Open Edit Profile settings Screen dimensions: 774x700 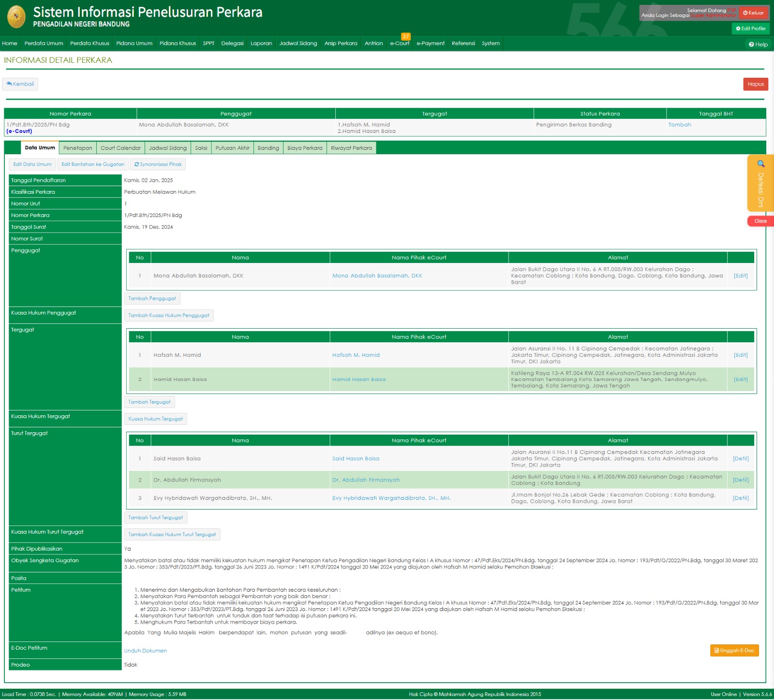tap(750, 29)
